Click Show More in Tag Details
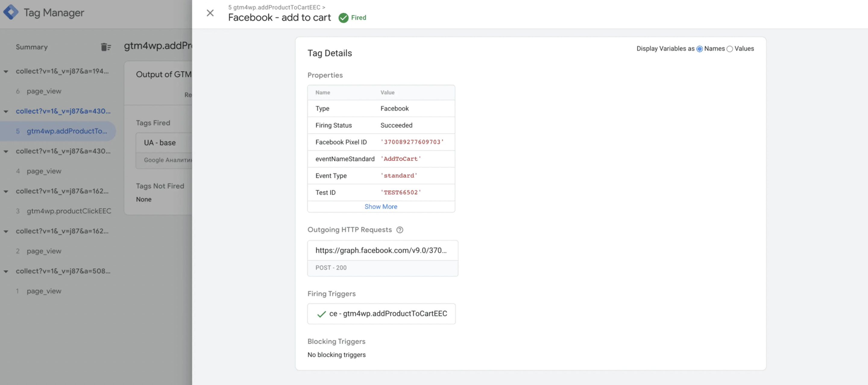This screenshot has width=868, height=385. 381,206
